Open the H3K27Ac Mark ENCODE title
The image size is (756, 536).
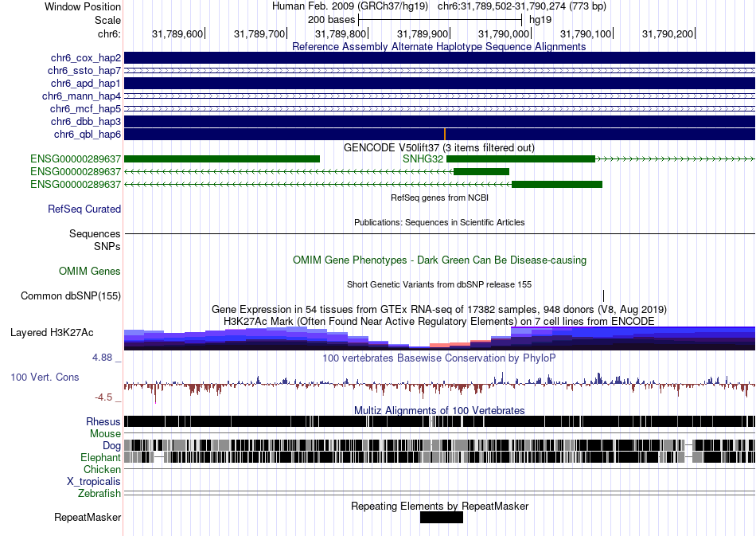tap(439, 321)
